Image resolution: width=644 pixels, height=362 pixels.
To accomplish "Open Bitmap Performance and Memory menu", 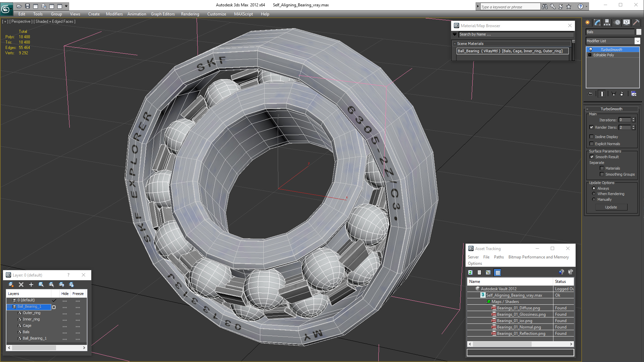I will (x=538, y=257).
